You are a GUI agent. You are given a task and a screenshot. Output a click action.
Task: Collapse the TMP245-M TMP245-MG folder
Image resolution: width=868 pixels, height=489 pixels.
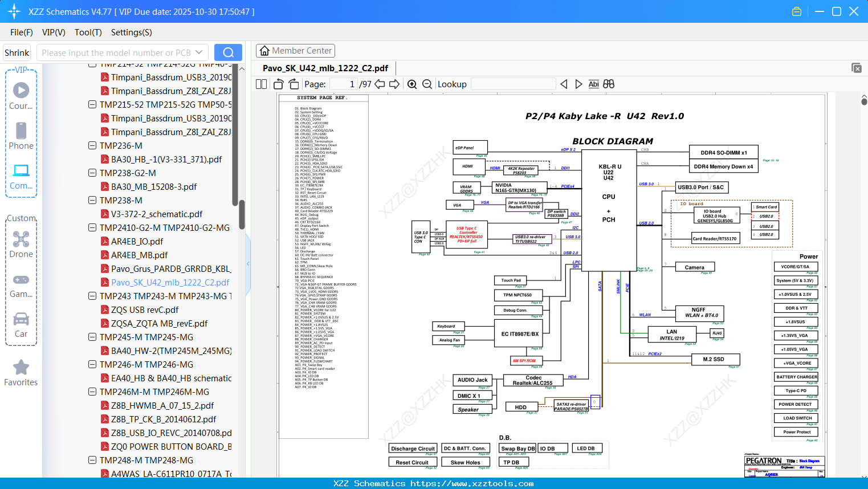pyautogui.click(x=92, y=337)
